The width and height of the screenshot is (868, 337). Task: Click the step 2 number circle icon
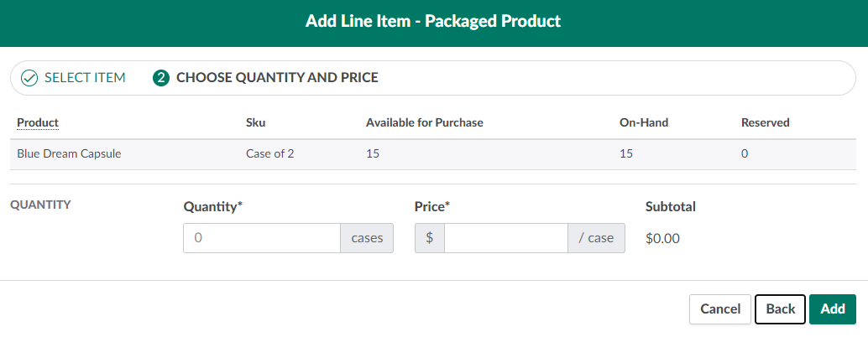pyautogui.click(x=161, y=78)
